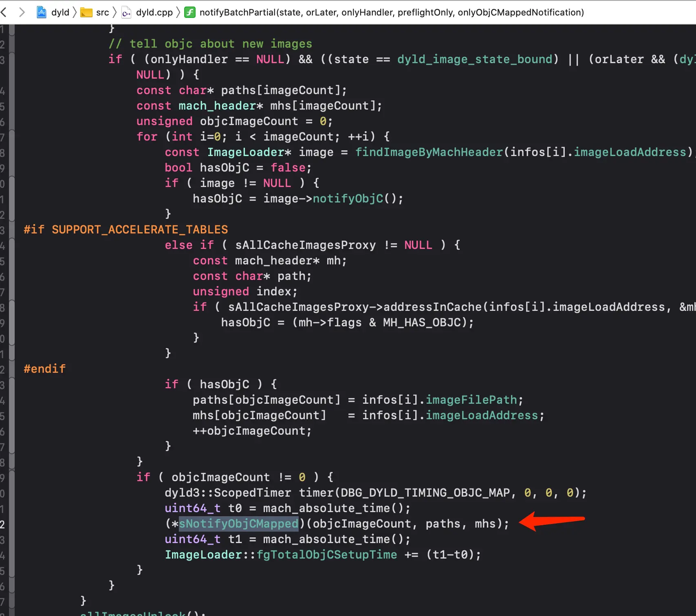
Task: Click 'uint64_t t1' declaration line
Action: tap(288, 539)
